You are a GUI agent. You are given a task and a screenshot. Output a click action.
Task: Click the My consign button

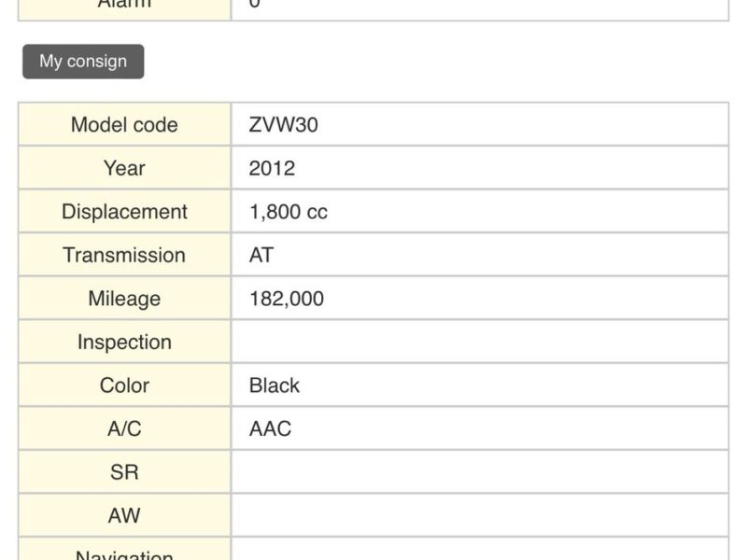(83, 62)
